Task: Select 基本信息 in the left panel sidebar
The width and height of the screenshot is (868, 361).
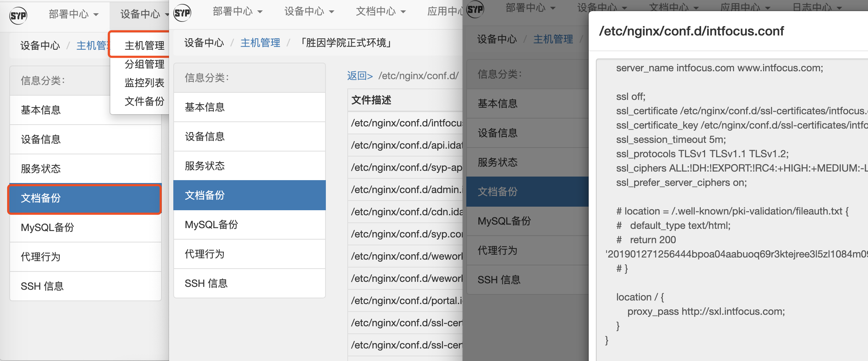Action: pyautogui.click(x=86, y=110)
